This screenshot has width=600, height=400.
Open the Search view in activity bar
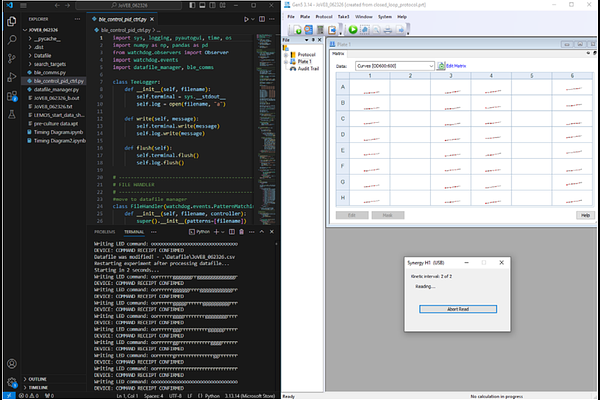click(12, 39)
